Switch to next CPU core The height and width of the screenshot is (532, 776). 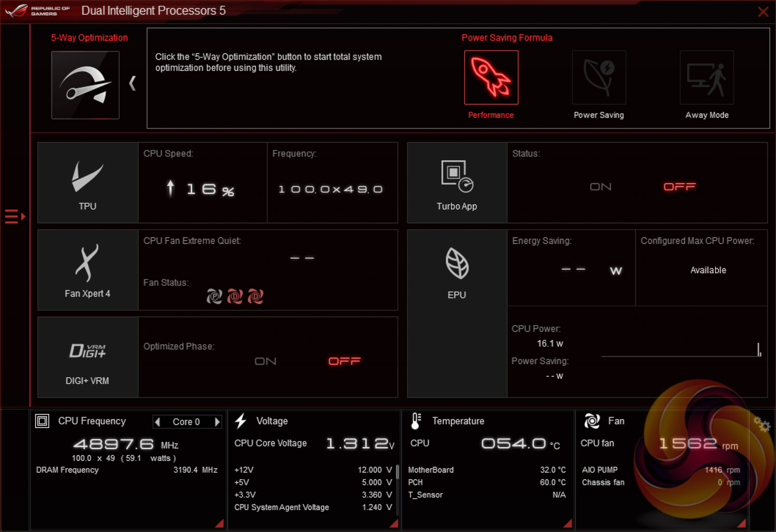click(x=217, y=422)
